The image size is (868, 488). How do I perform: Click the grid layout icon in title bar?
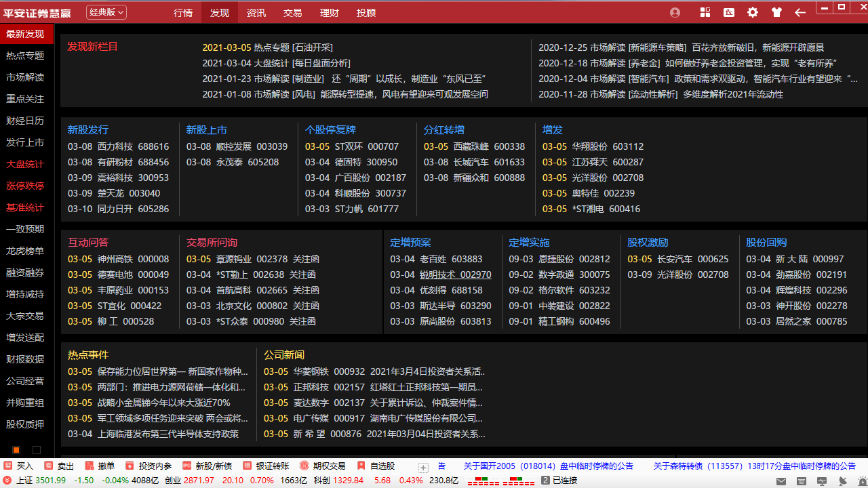tap(705, 12)
